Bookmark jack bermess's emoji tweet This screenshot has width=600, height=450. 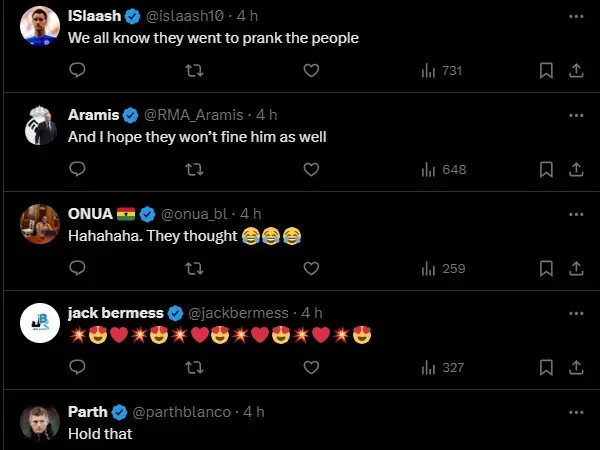coord(546,367)
